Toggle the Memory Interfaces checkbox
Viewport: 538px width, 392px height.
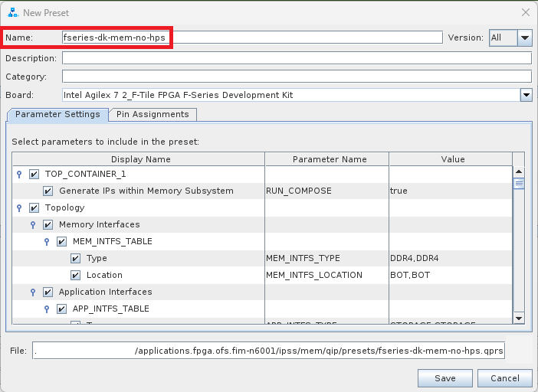pos(48,224)
